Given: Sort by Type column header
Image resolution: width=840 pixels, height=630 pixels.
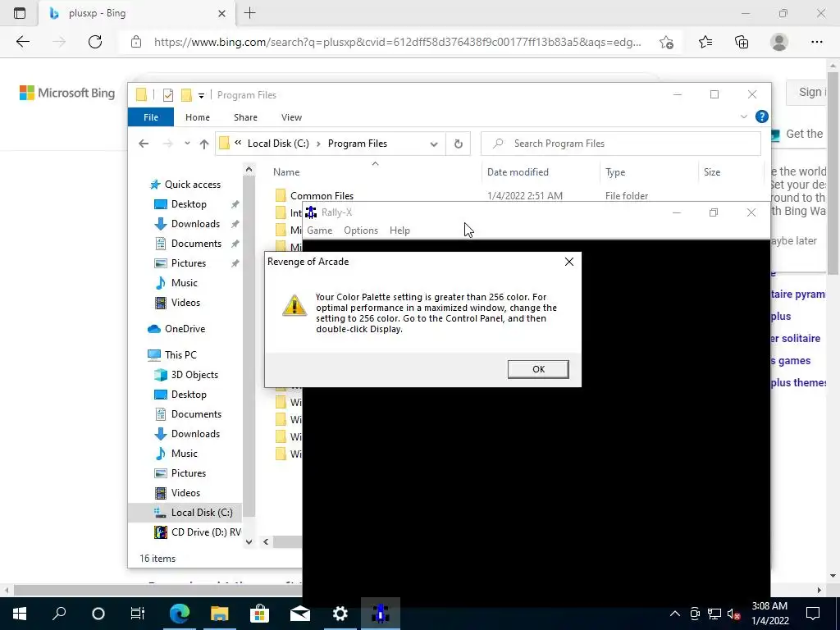Looking at the screenshot, I should pos(615,172).
